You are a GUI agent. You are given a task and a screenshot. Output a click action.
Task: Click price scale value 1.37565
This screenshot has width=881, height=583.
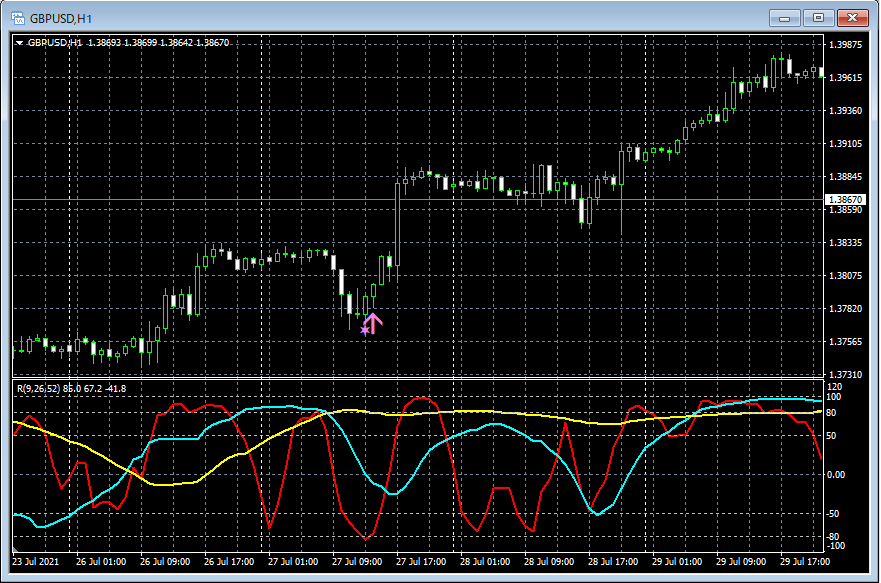click(x=846, y=342)
